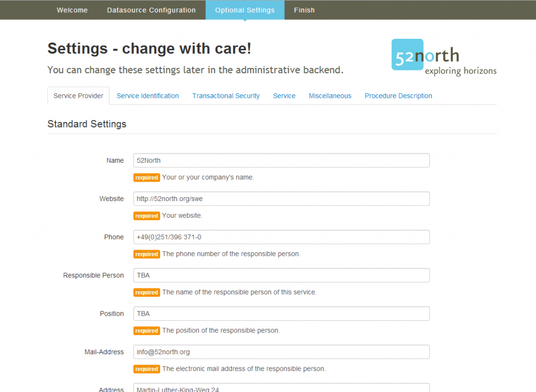This screenshot has height=392, width=536.
Task: Jump to the Finish step
Action: (304, 10)
